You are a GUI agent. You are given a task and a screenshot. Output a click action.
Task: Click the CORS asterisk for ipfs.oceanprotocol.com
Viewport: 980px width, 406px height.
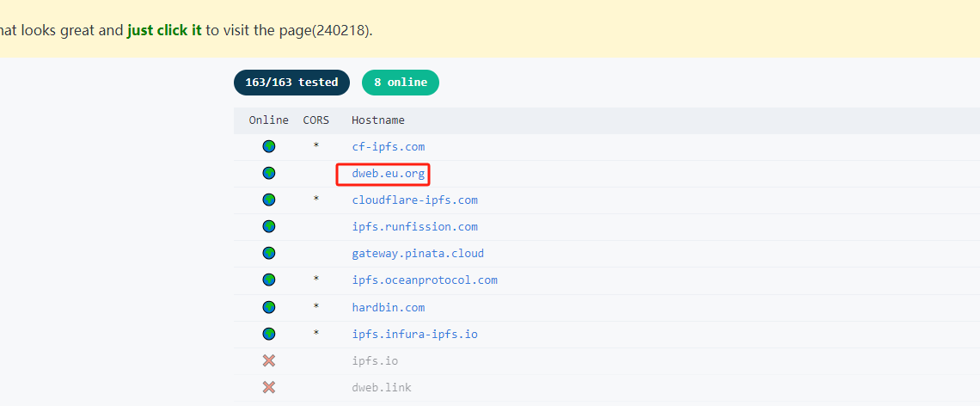pos(316,280)
